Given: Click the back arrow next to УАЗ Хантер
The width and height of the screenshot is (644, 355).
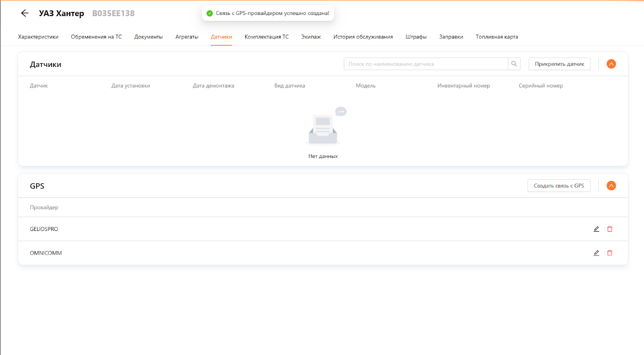Looking at the screenshot, I should coord(25,13).
